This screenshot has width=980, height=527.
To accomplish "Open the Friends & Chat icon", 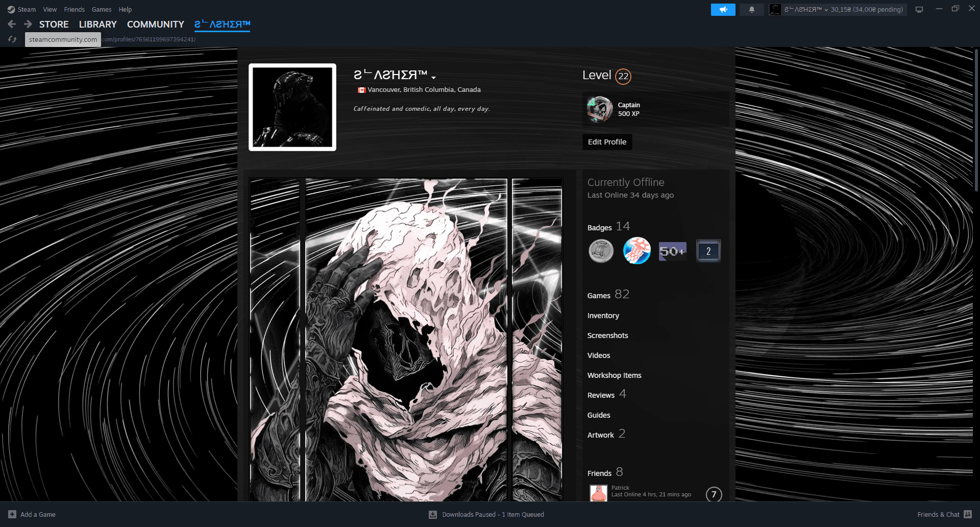I will (x=968, y=514).
